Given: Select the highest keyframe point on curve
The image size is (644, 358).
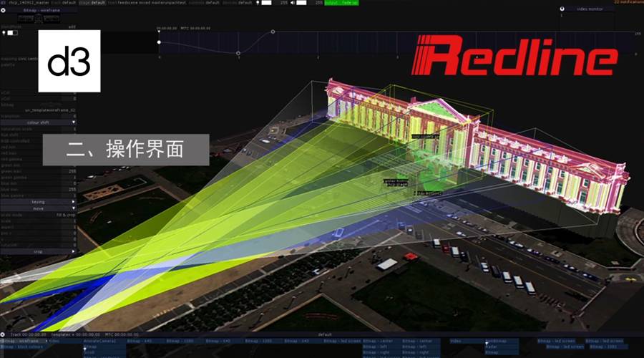Looking at the screenshot, I should point(273,32).
